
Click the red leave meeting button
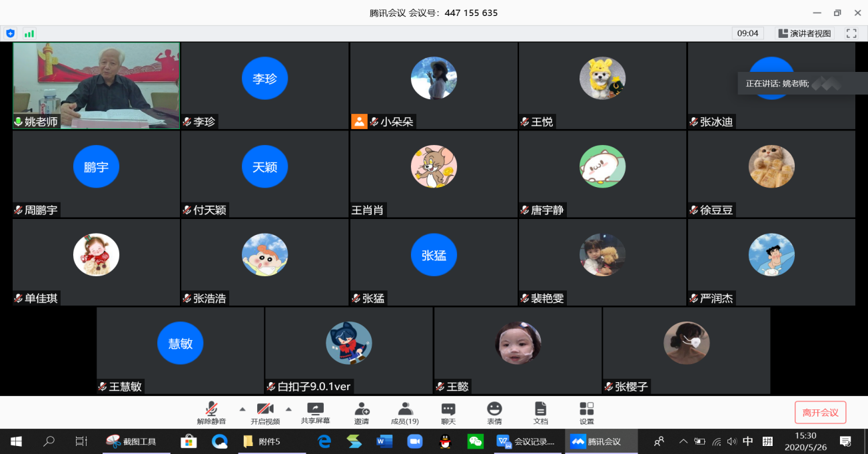820,413
